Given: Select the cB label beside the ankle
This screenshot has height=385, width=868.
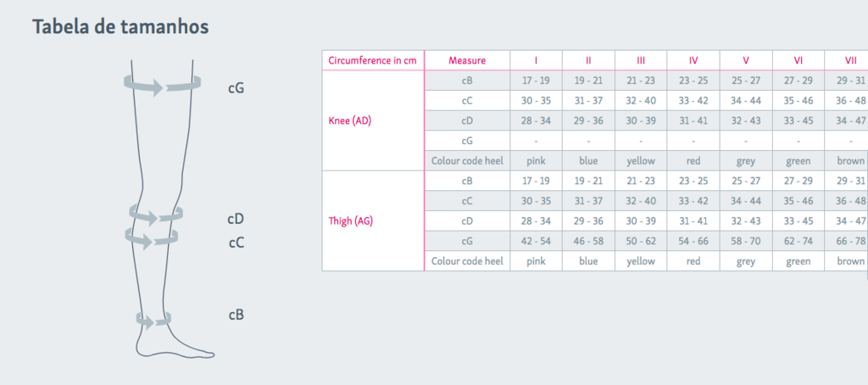Looking at the screenshot, I should point(236,315).
